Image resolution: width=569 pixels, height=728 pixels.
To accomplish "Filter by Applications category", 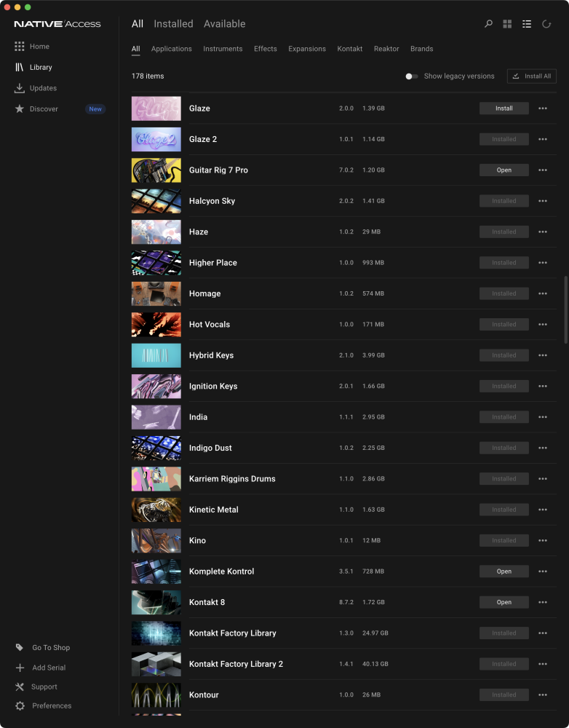I will [171, 49].
